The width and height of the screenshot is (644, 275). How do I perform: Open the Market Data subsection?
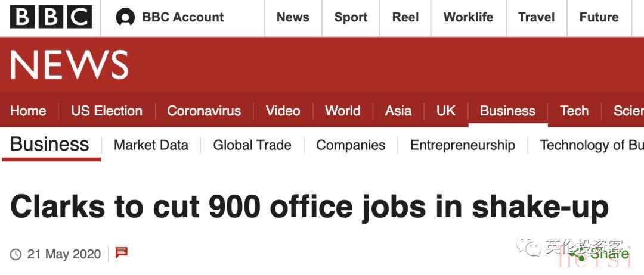click(151, 145)
